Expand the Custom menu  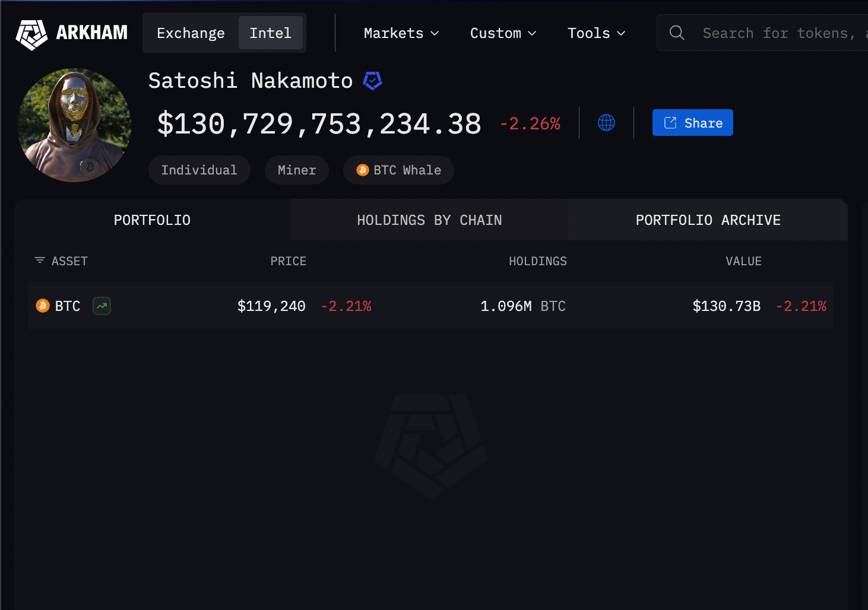pyautogui.click(x=502, y=33)
